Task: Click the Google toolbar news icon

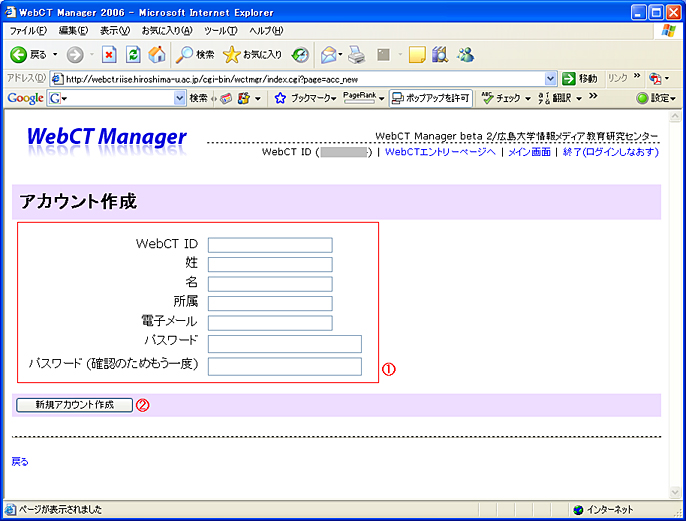Action: point(226,98)
